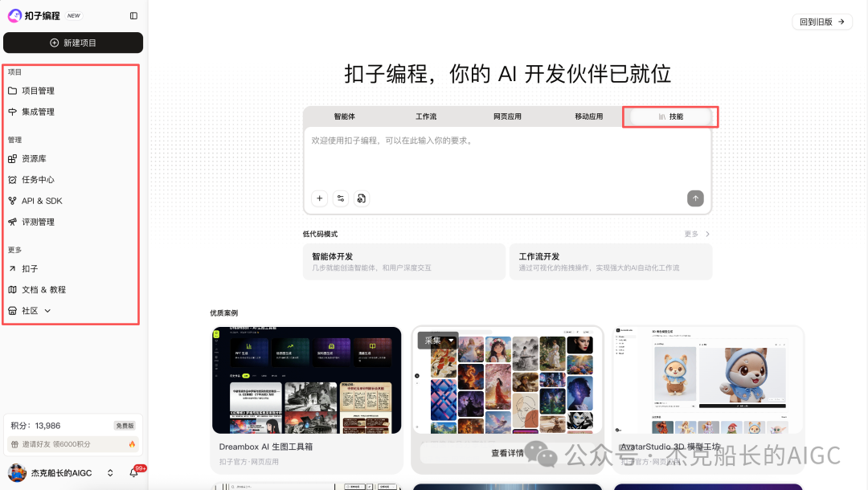
Task: Click the 资源库 grid icon
Action: click(12, 159)
